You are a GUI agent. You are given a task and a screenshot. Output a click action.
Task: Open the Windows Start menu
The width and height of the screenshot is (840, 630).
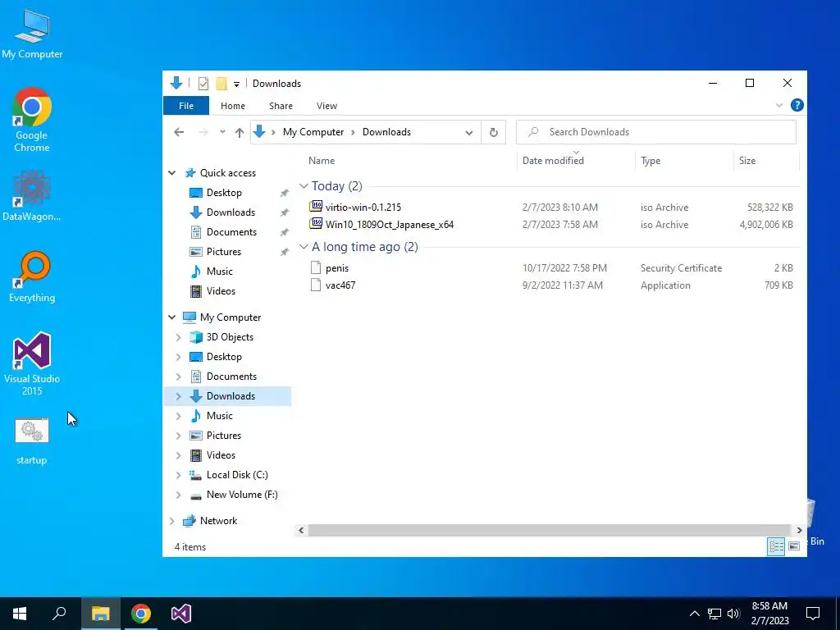20,614
